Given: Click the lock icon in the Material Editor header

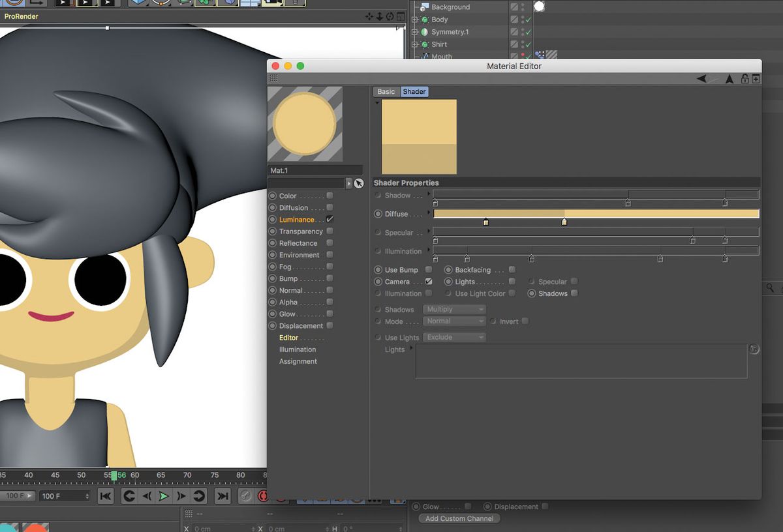Looking at the screenshot, I should pos(745,78).
